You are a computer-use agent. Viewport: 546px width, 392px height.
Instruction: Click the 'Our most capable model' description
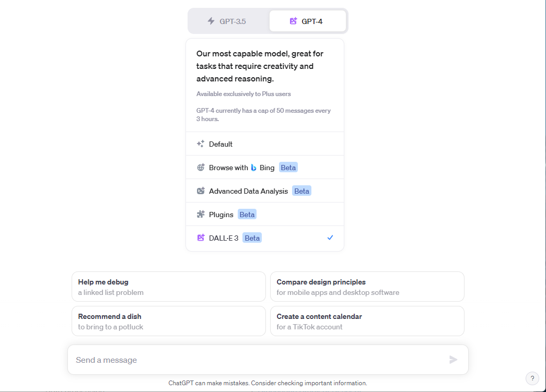coord(260,66)
